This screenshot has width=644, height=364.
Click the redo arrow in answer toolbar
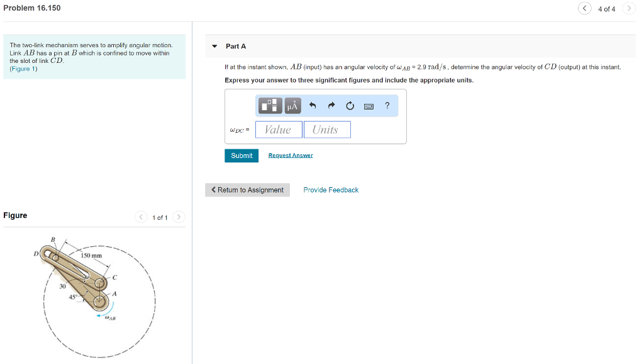pos(331,105)
